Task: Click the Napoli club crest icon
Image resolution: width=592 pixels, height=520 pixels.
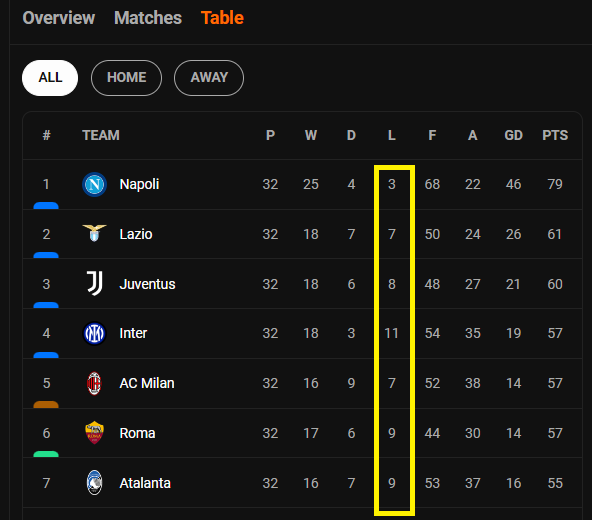Action: [x=94, y=184]
